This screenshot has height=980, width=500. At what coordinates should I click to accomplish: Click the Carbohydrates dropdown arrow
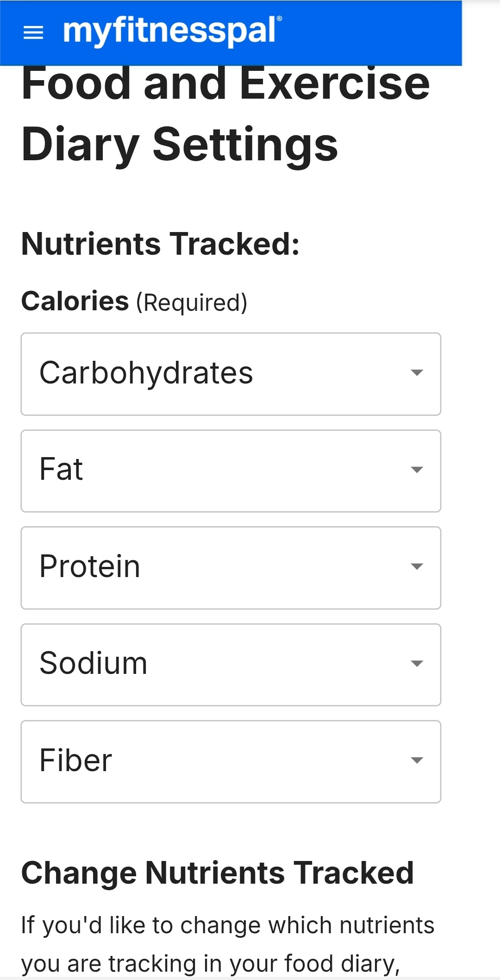pos(417,373)
